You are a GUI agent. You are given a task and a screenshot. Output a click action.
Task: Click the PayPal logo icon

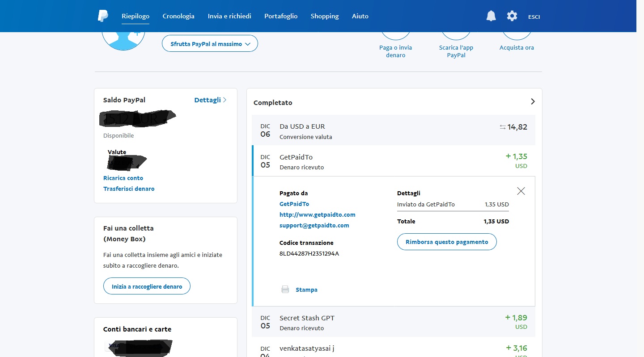click(x=103, y=16)
